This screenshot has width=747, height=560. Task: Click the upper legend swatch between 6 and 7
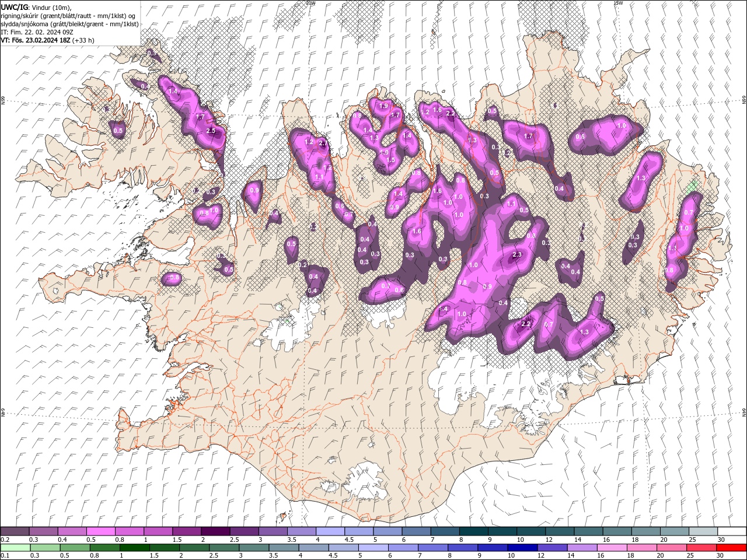point(416,531)
